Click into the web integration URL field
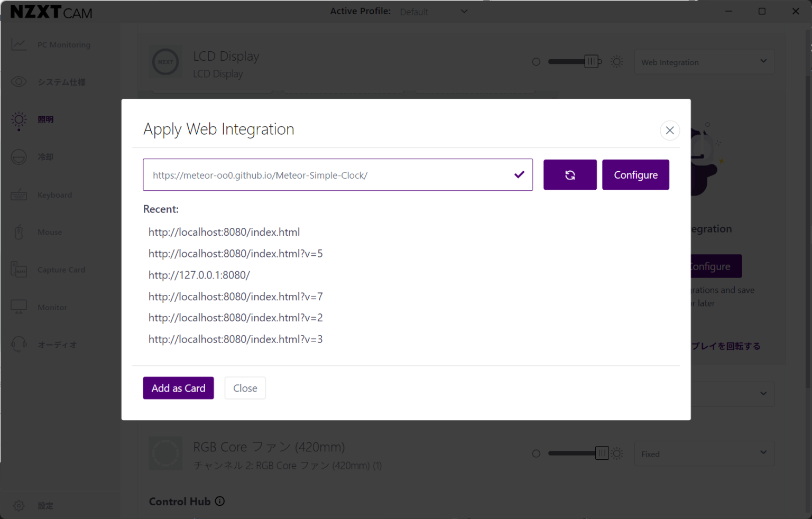The width and height of the screenshot is (812, 519). [x=328, y=175]
